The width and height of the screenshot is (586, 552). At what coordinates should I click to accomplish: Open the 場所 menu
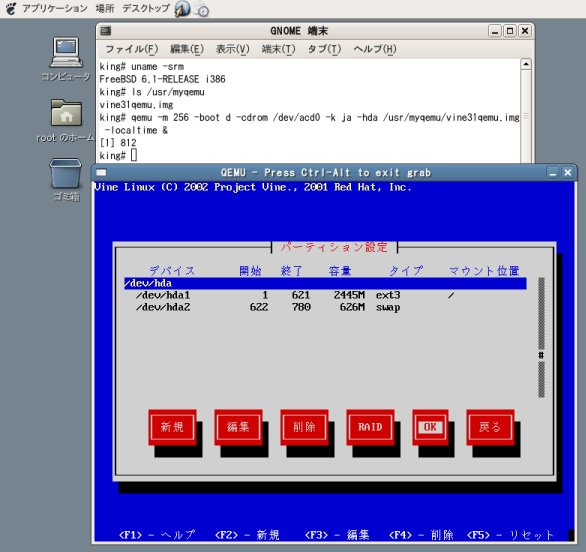pyautogui.click(x=105, y=8)
